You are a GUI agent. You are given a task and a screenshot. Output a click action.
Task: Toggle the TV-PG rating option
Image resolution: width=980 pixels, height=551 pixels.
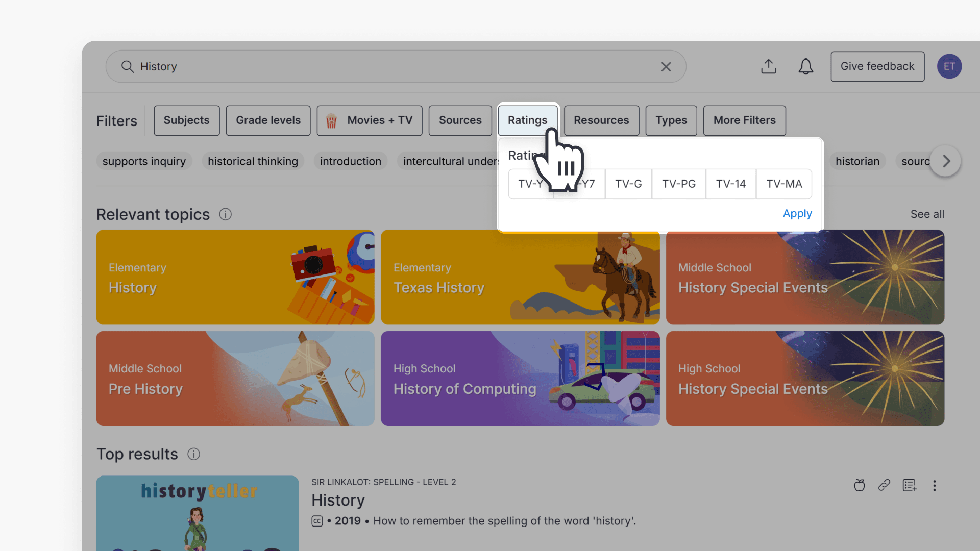pyautogui.click(x=678, y=184)
